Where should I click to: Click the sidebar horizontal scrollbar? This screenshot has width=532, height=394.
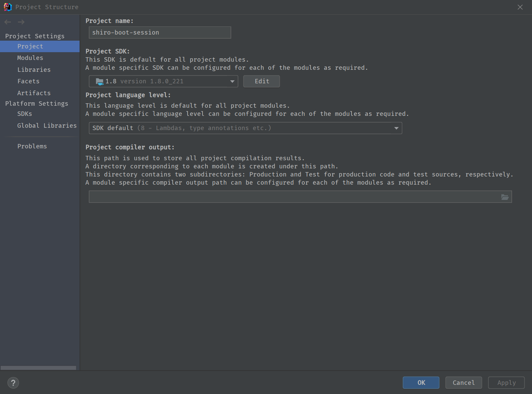(38, 368)
